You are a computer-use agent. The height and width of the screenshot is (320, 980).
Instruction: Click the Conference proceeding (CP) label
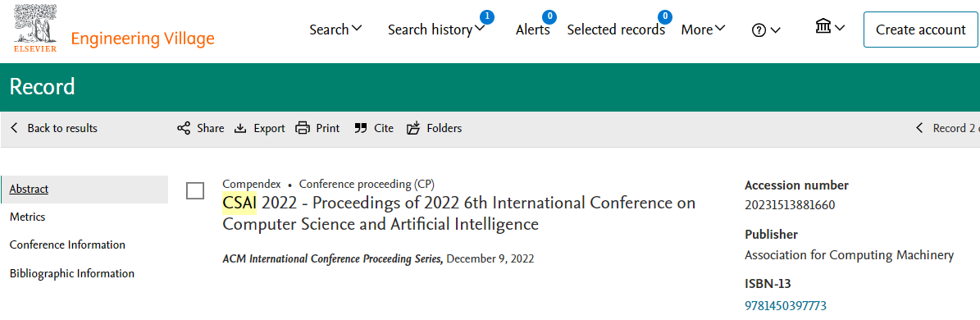(x=367, y=184)
